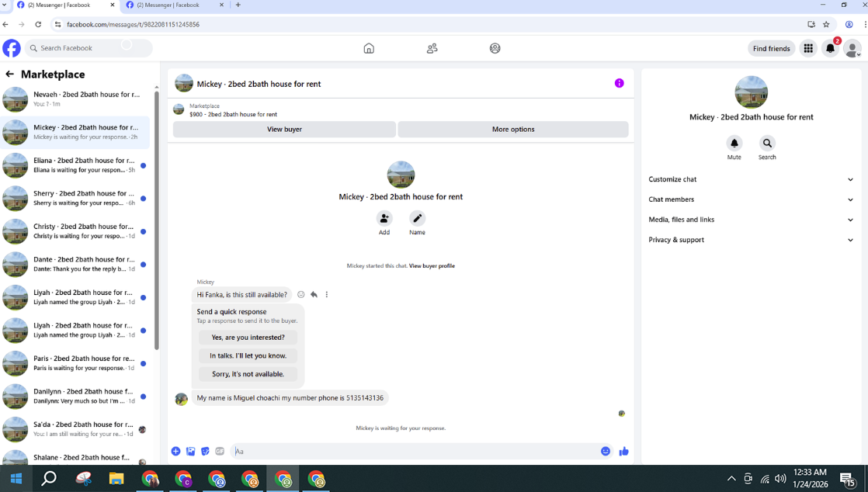Open Danilynn's conversation in the list

(75, 397)
